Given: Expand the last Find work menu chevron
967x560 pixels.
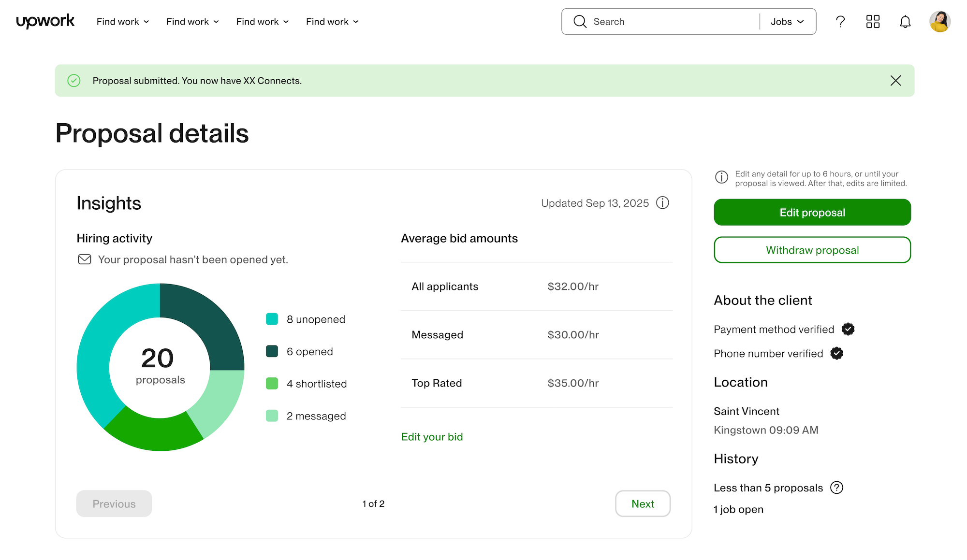Looking at the screenshot, I should point(356,21).
